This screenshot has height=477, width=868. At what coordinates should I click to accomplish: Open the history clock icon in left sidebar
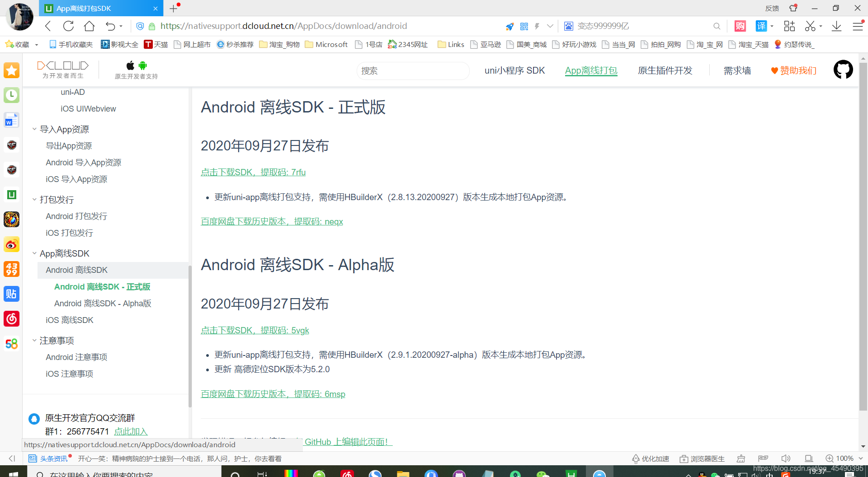(12, 95)
